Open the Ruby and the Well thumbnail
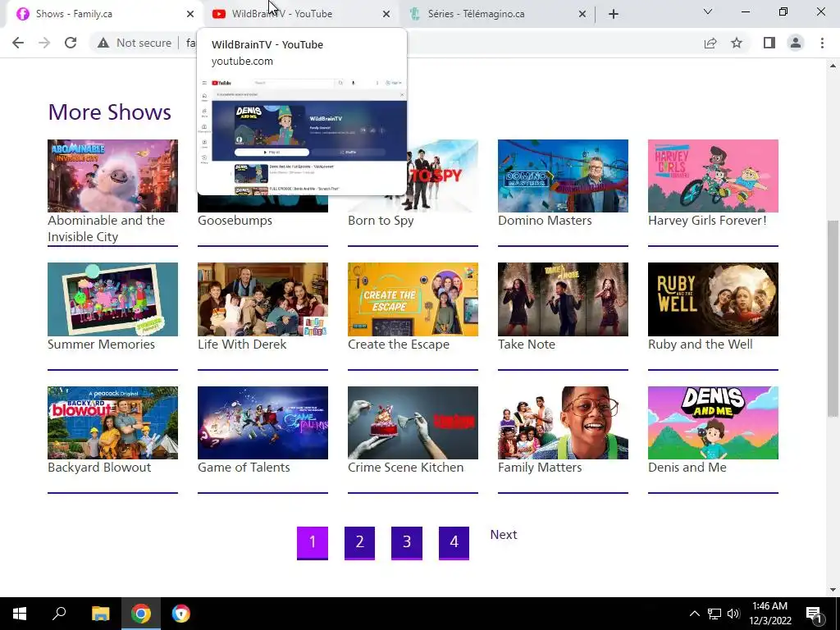The height and width of the screenshot is (630, 840). (713, 299)
